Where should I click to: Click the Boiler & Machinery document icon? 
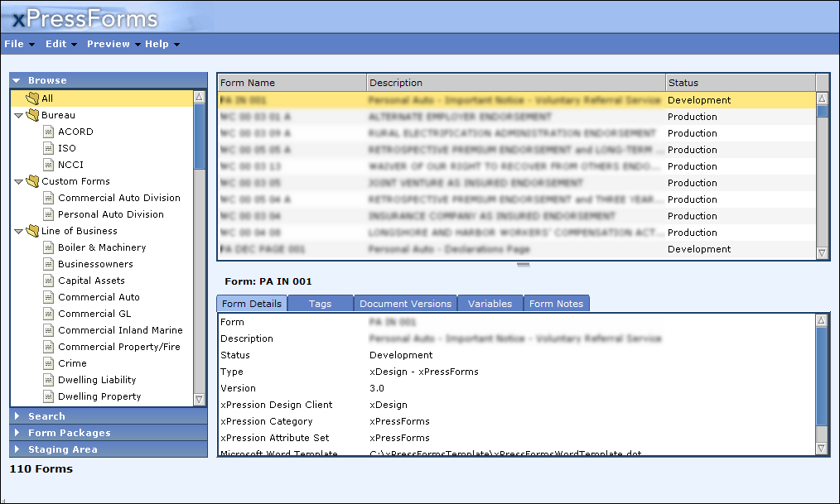tap(50, 247)
